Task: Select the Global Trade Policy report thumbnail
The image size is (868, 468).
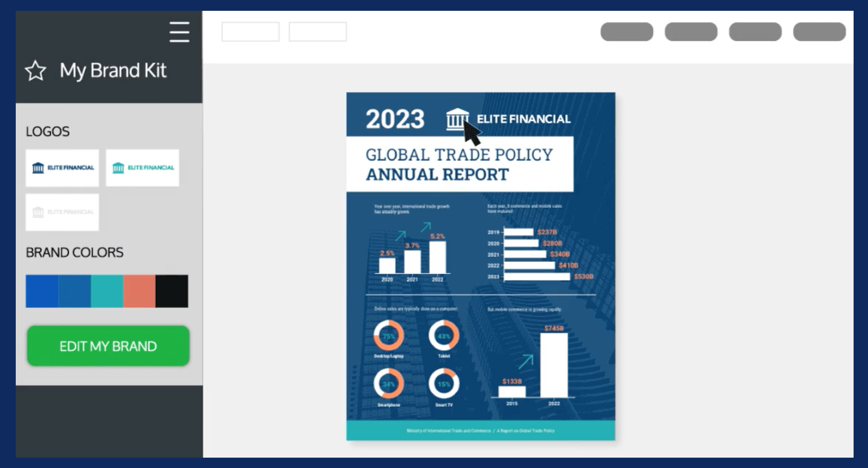Action: [480, 265]
